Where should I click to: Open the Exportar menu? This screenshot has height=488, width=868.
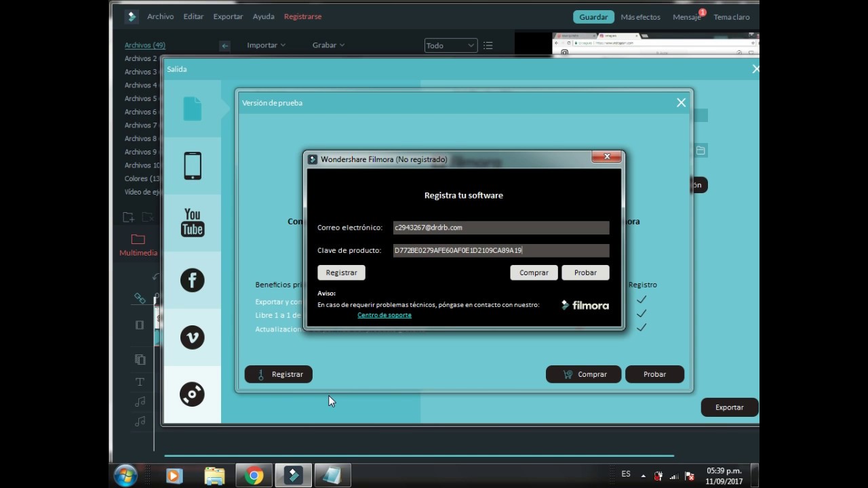tap(228, 16)
